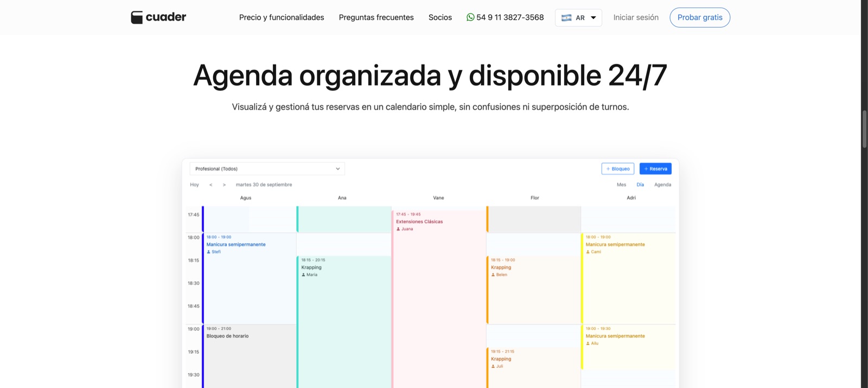Open the AR country dropdown
Viewport: 868px width, 388px height.
(578, 18)
